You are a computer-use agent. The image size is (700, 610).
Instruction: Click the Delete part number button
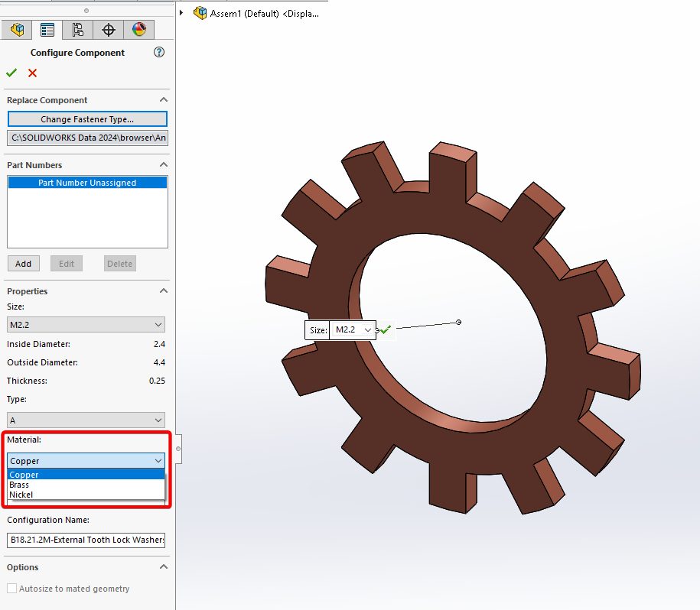(x=119, y=264)
